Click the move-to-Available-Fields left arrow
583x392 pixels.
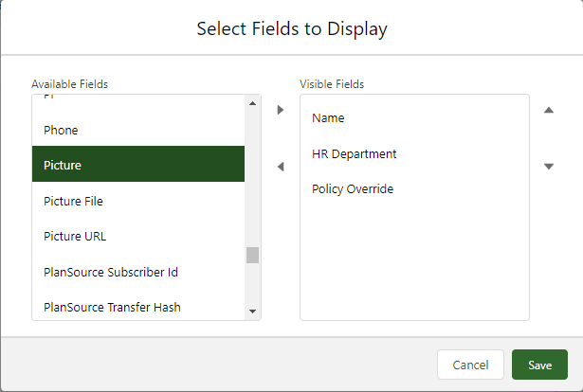(x=280, y=167)
